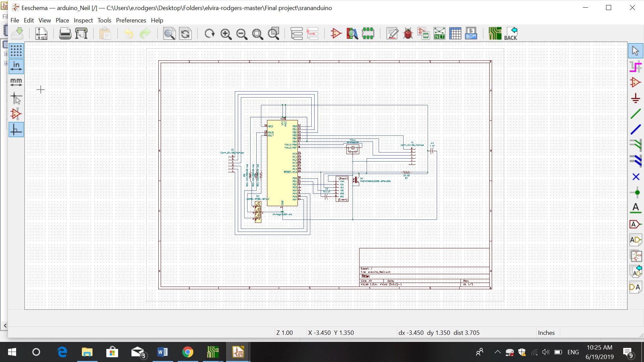644x362 pixels.
Task: Select the Place Power Port tool
Action: pos(636,98)
